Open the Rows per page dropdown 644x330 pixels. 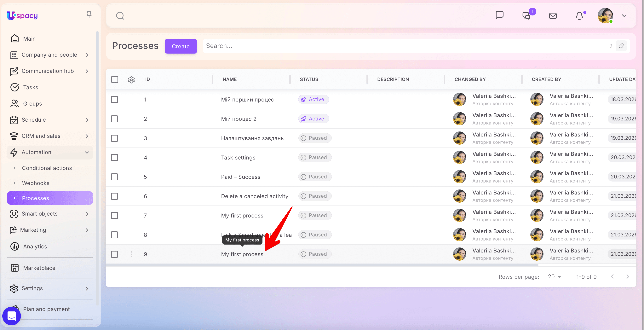coord(554,276)
